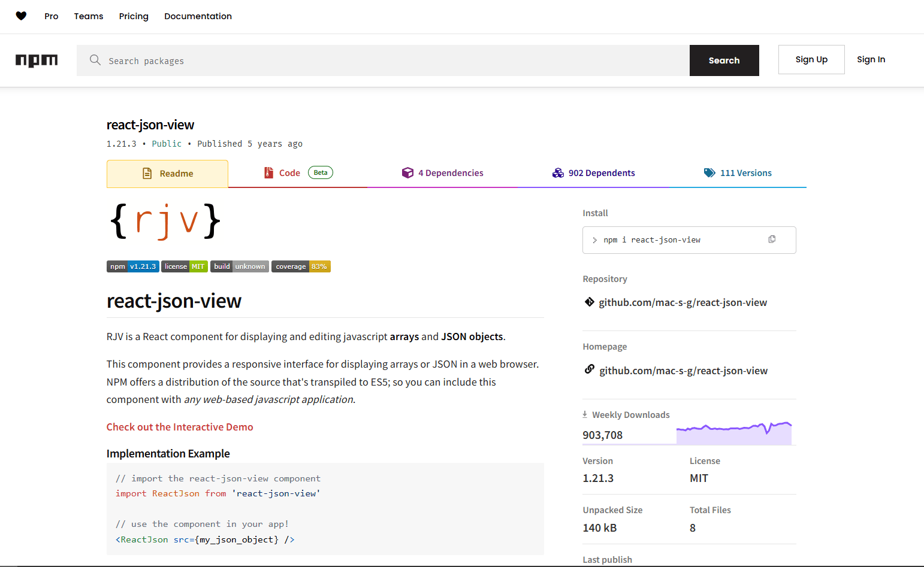The height and width of the screenshot is (567, 924).
Task: Click the Sign Up button
Action: coord(811,59)
